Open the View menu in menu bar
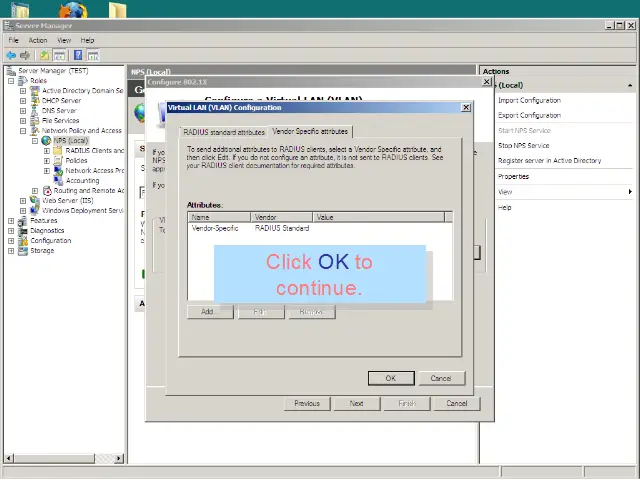The height and width of the screenshot is (480, 640). click(x=64, y=40)
